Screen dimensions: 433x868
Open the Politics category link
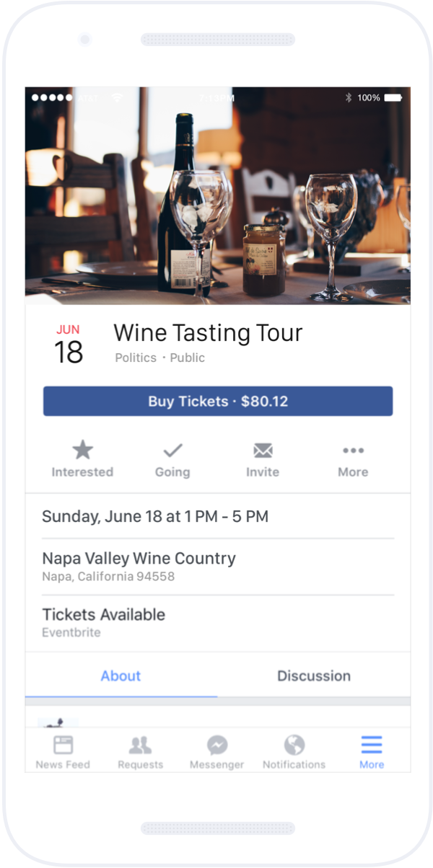point(136,358)
